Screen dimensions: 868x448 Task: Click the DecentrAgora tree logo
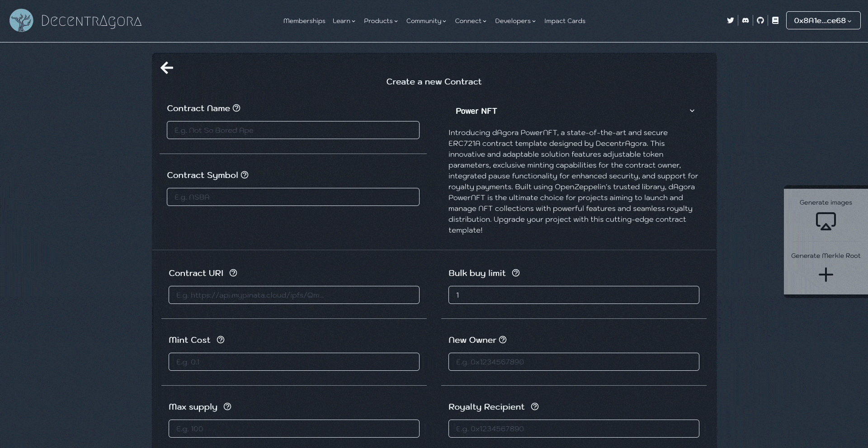[21, 21]
